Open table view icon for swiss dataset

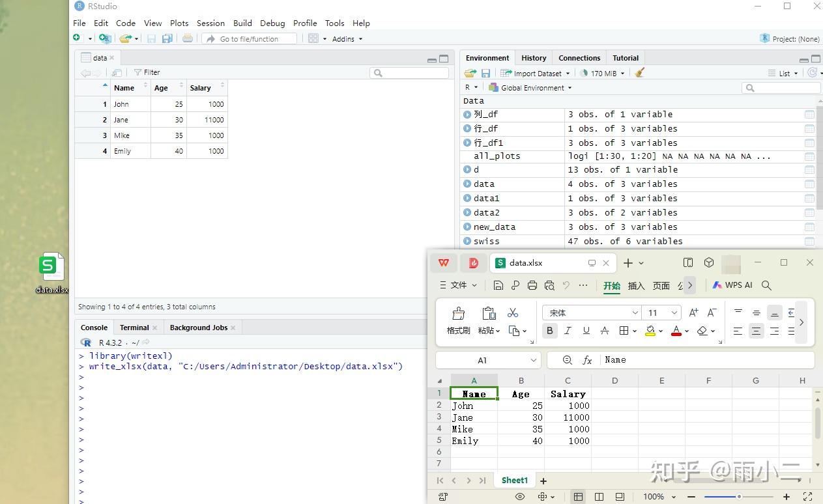tap(809, 242)
